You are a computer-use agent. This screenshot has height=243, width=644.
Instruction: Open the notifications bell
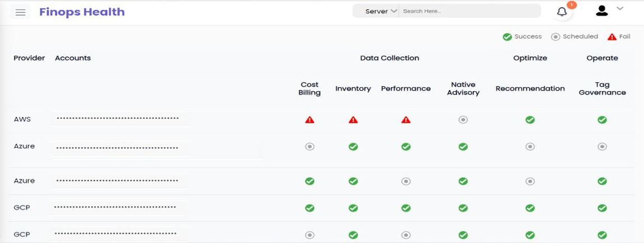click(562, 12)
